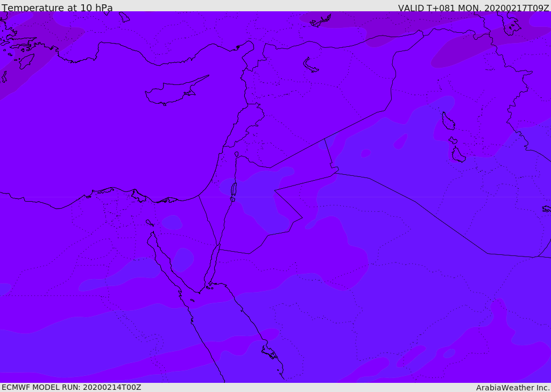Click the 'VALID T+081 MON. 20200217T09Z' label
The image size is (551, 392).
tap(474, 8)
